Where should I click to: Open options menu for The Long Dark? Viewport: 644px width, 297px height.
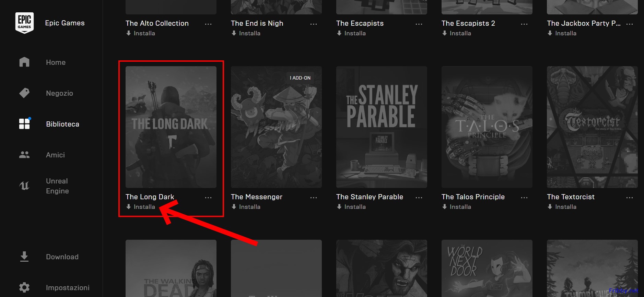pos(208,198)
